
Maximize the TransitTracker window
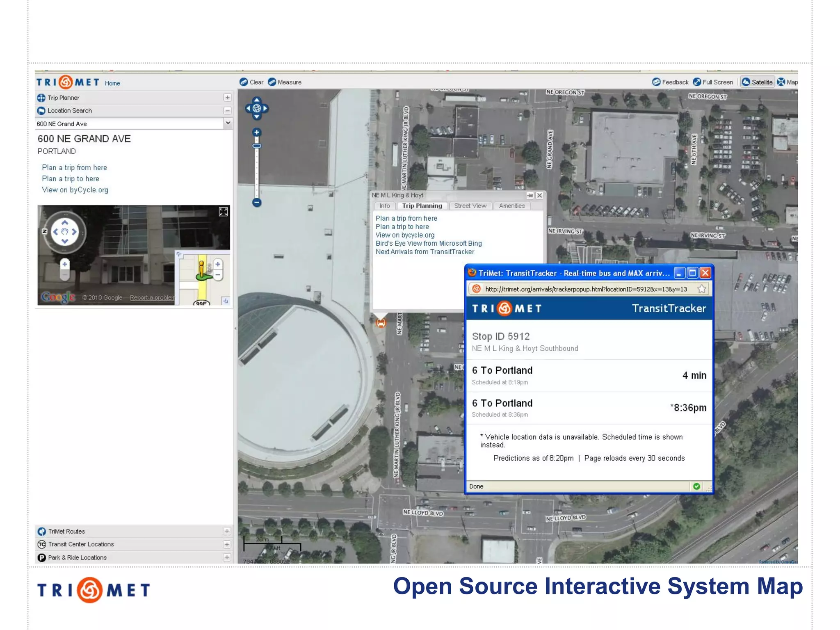click(692, 273)
